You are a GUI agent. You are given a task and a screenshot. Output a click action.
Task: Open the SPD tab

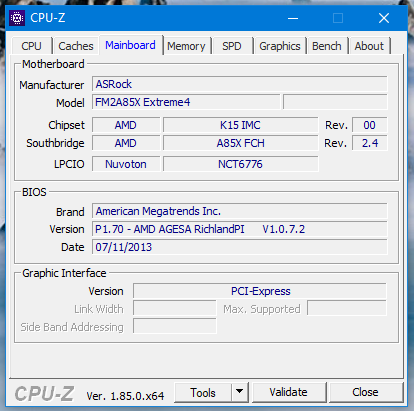[x=232, y=46]
